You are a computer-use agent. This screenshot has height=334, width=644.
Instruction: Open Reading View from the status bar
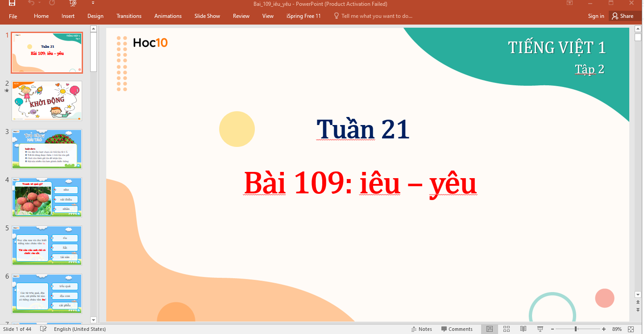523,329
